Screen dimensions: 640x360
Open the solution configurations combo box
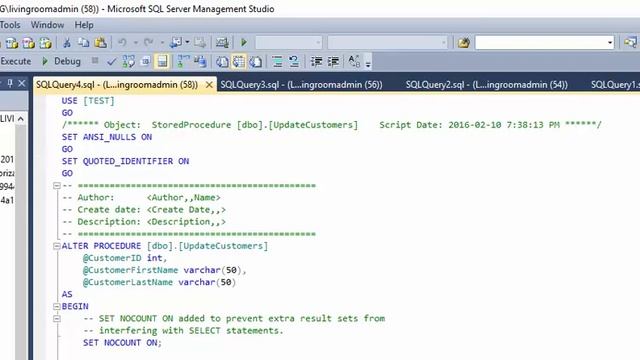coord(289,42)
